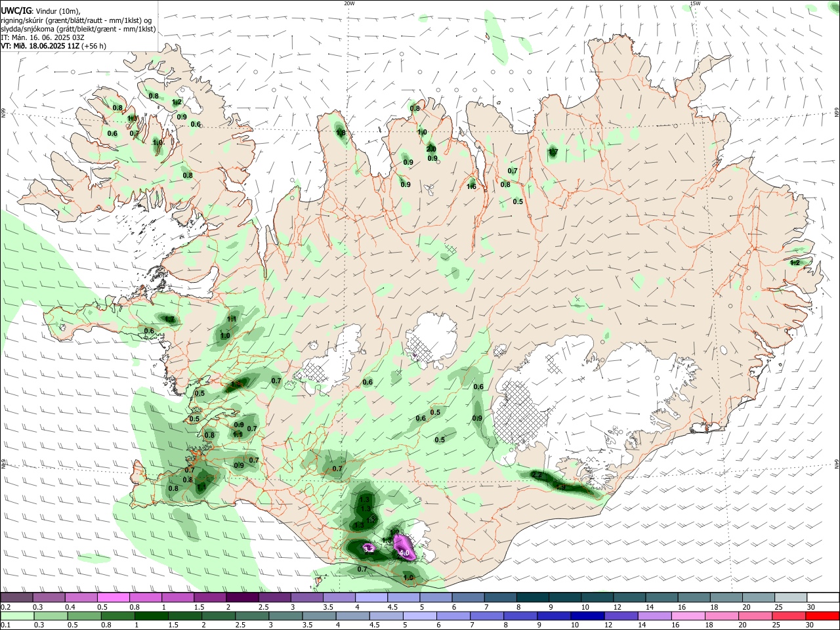Pick the darkest purple upper-row swatch labeled 2
Viewport: 840px width, 630px height.
(x=241, y=597)
